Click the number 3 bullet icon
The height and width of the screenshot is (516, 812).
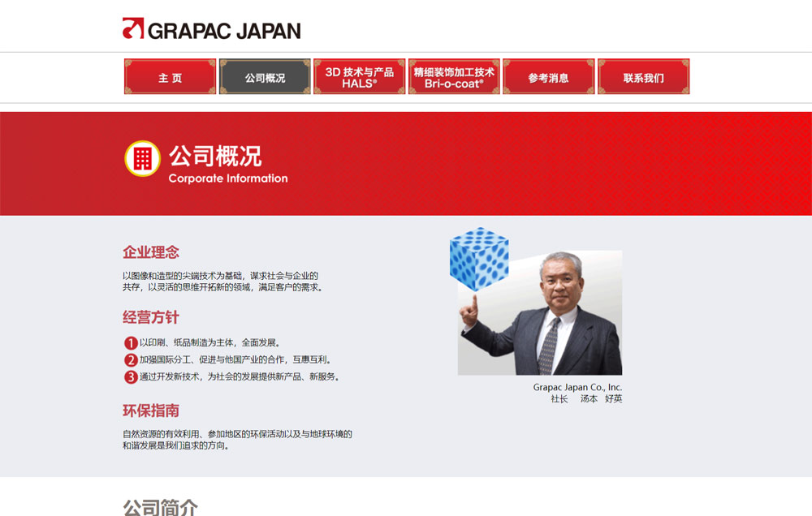(x=131, y=376)
